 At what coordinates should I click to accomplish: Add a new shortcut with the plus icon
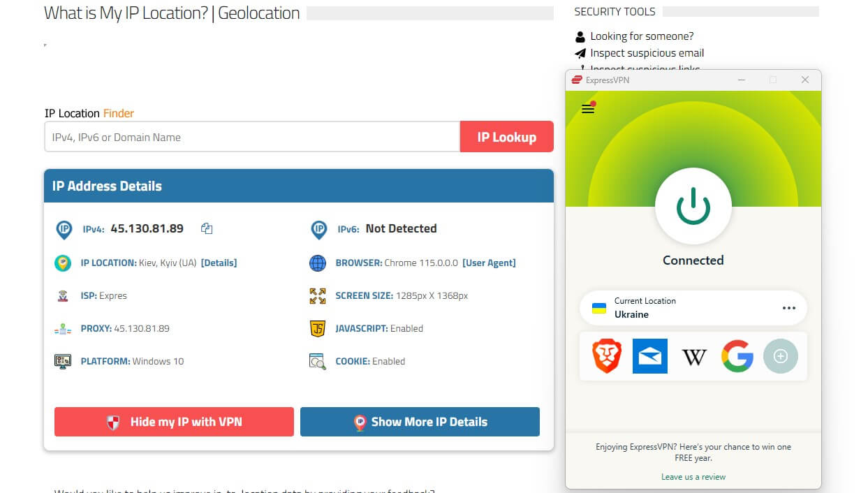pyautogui.click(x=781, y=356)
